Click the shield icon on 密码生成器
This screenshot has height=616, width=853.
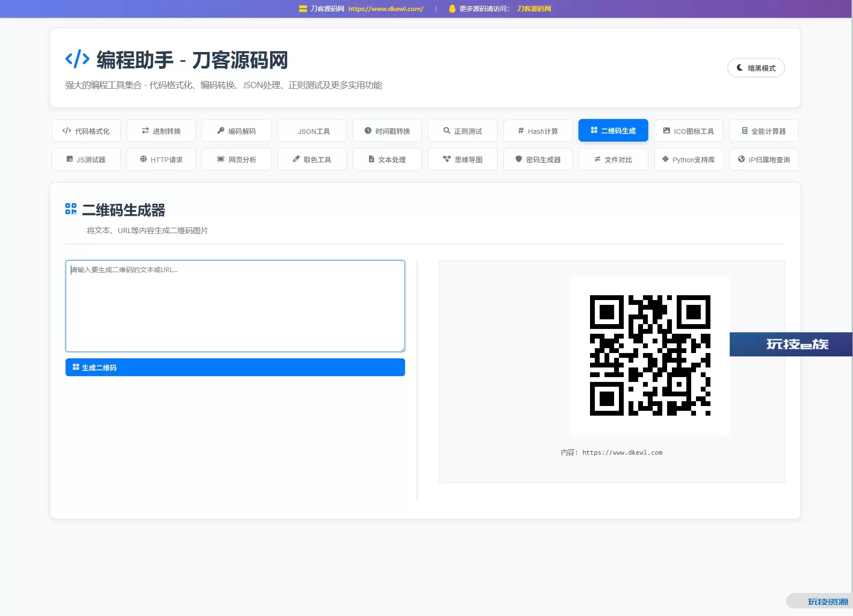coord(519,159)
